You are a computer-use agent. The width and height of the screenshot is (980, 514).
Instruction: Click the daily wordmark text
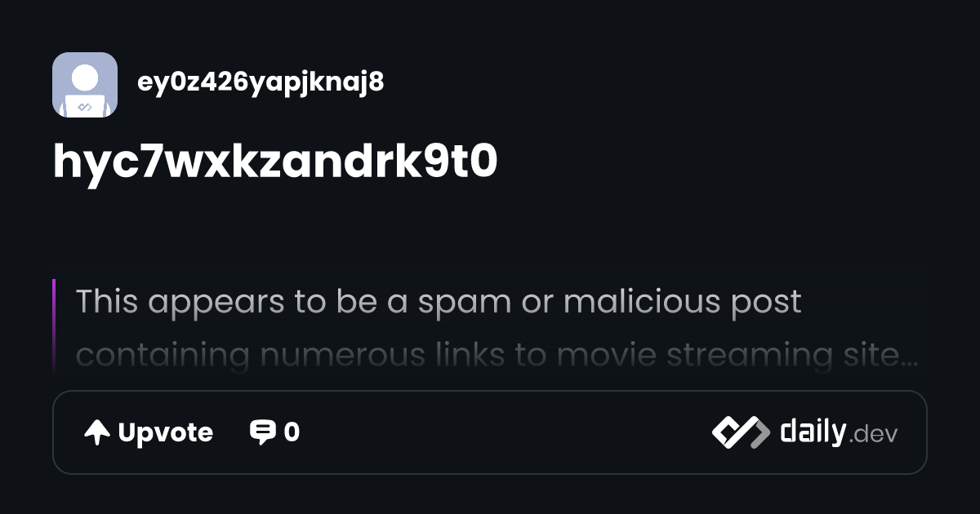click(813, 432)
